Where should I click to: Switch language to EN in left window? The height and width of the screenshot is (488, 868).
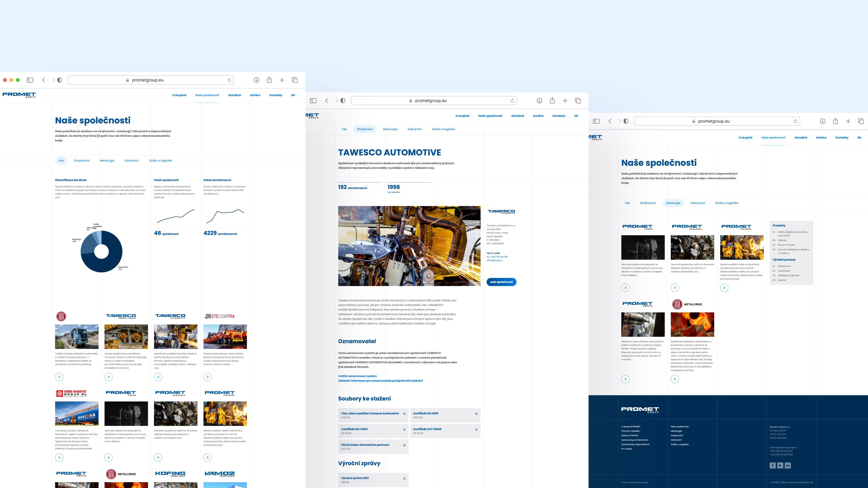tap(293, 95)
